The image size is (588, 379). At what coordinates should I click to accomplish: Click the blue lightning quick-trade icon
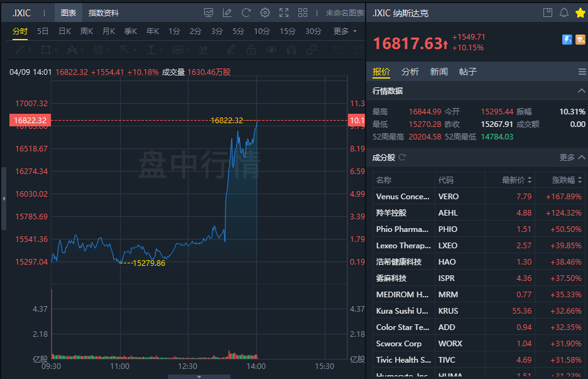click(x=567, y=40)
